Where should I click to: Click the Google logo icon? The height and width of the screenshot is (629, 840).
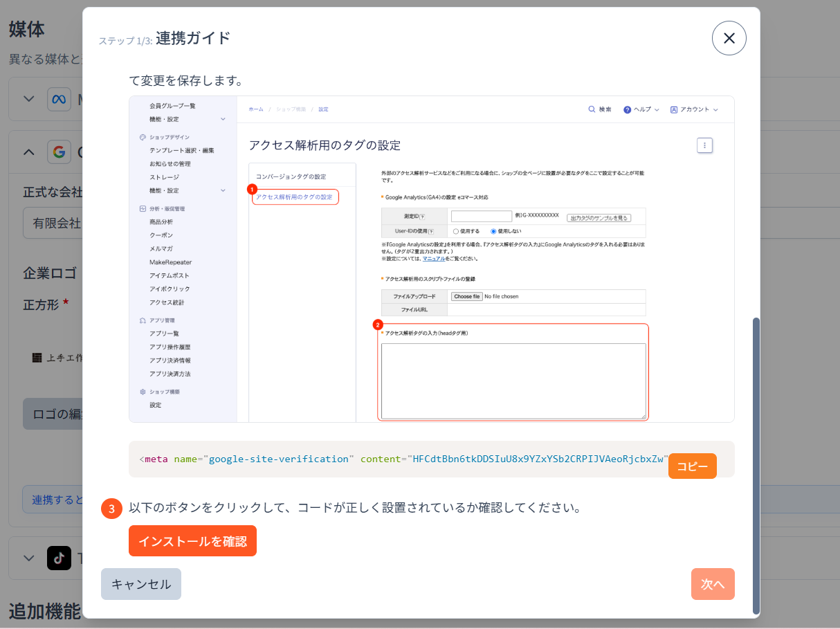tap(59, 152)
